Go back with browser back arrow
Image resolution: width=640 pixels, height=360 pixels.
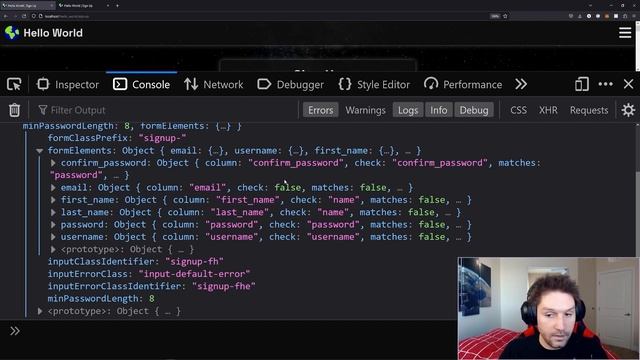click(x=6, y=16)
